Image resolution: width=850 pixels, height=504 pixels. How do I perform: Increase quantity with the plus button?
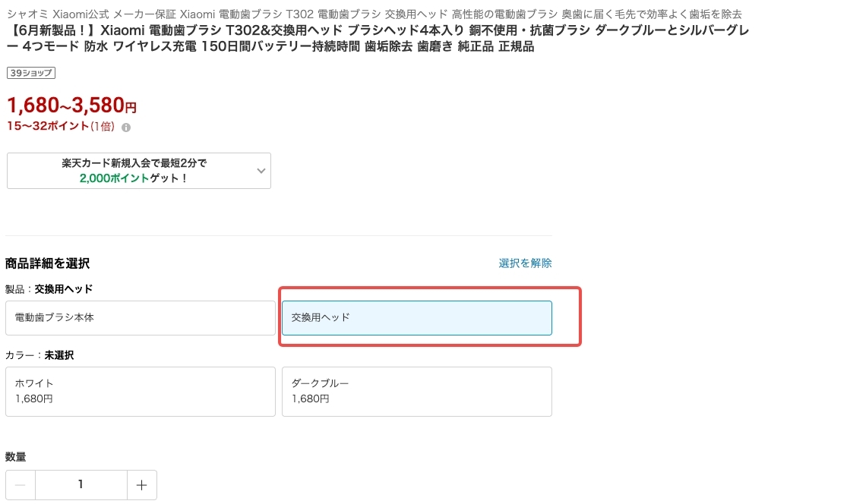coord(142,485)
